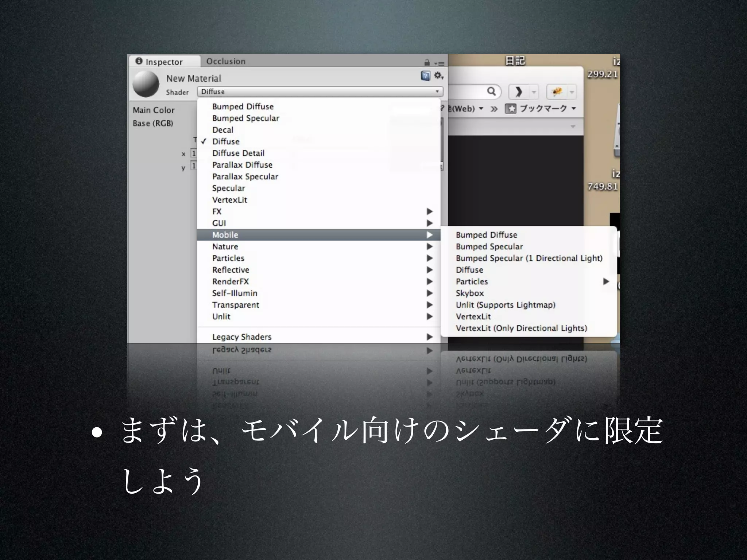Click the browser search magnifier icon

pos(491,91)
